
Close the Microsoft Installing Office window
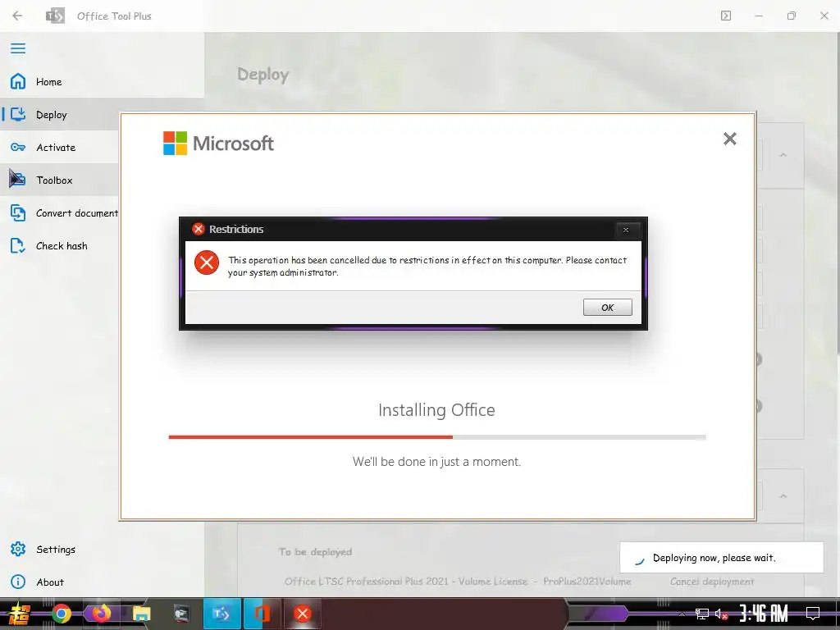pyautogui.click(x=729, y=139)
